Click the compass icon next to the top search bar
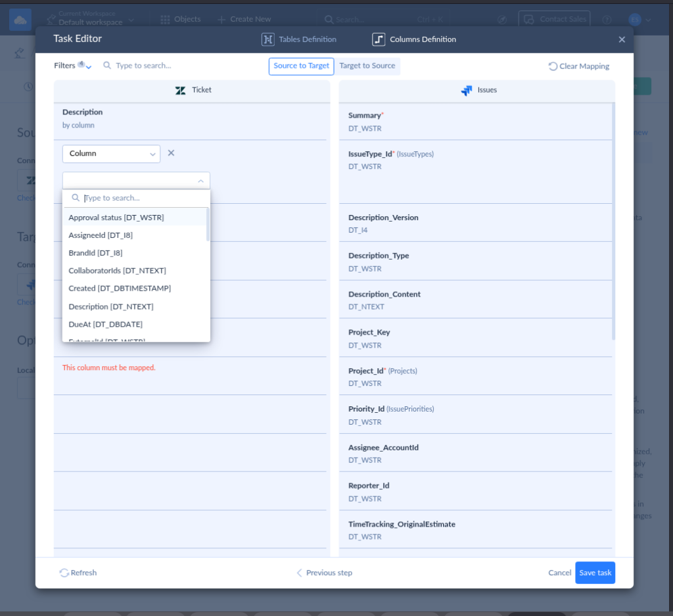The width and height of the screenshot is (673, 616). point(502,19)
